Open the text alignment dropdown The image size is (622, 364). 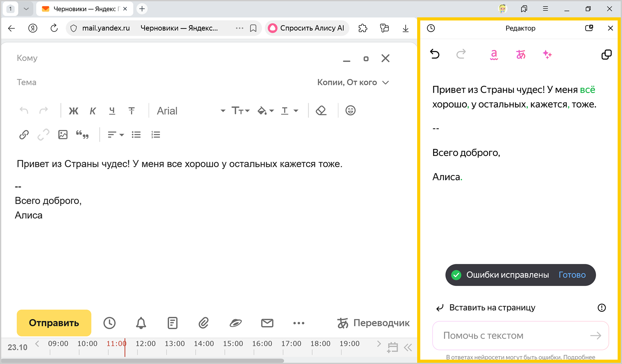tap(115, 135)
